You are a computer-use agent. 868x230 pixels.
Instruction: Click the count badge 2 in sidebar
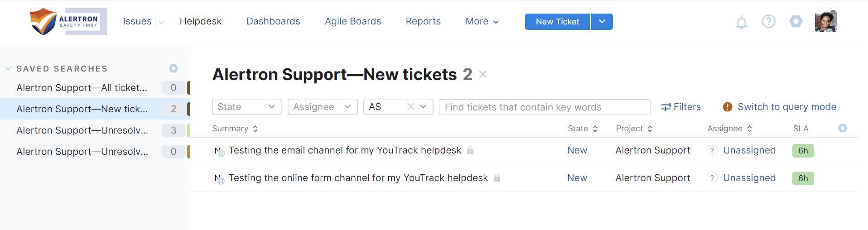174,109
